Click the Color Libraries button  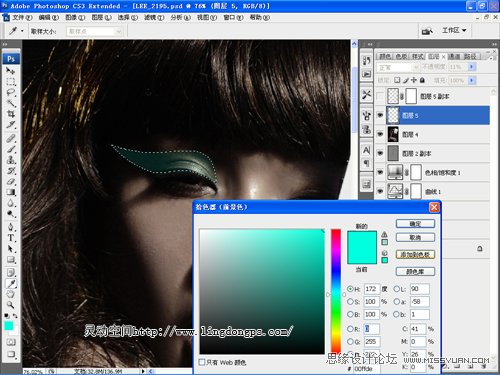click(x=415, y=272)
